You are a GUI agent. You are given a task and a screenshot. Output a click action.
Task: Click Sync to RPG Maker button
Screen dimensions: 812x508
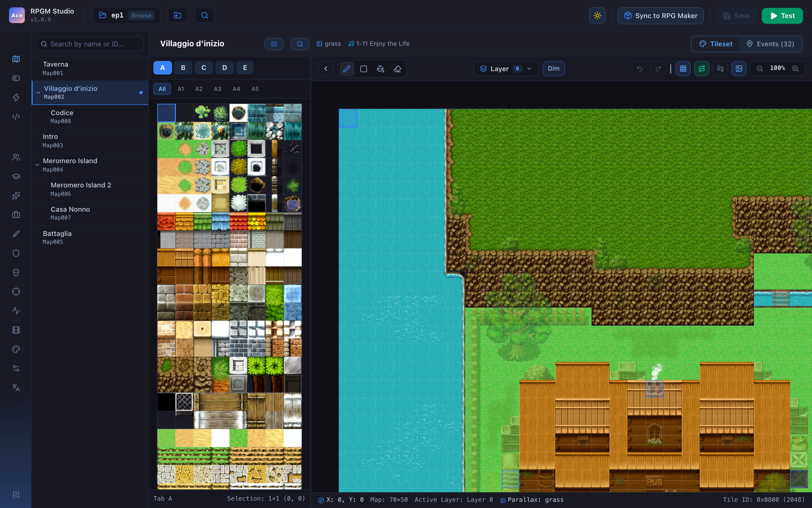[x=660, y=16]
